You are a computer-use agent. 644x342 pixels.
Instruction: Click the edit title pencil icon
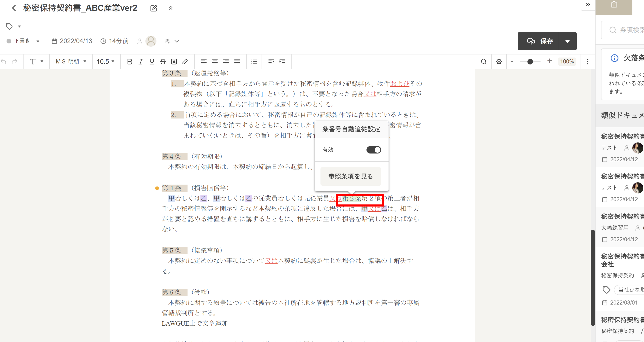(x=154, y=8)
